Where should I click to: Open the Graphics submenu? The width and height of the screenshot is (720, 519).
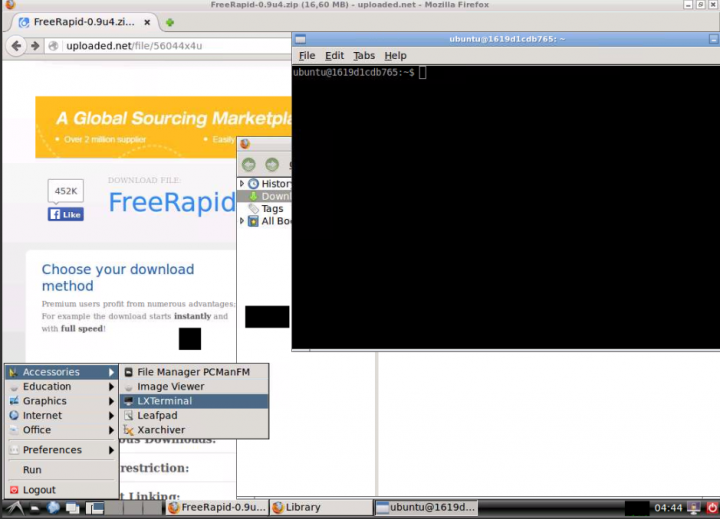coord(62,401)
